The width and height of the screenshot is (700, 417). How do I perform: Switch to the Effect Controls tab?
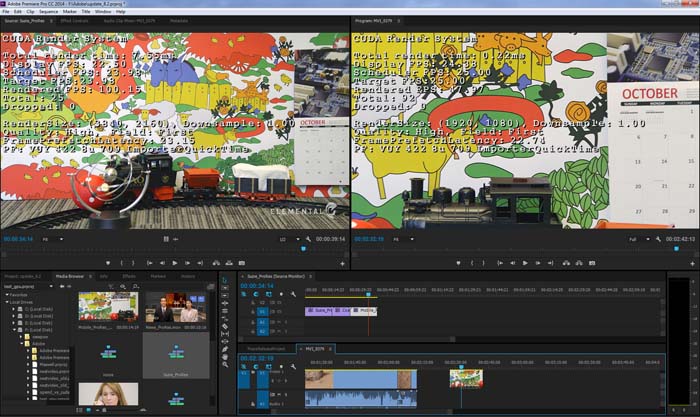pos(74,21)
